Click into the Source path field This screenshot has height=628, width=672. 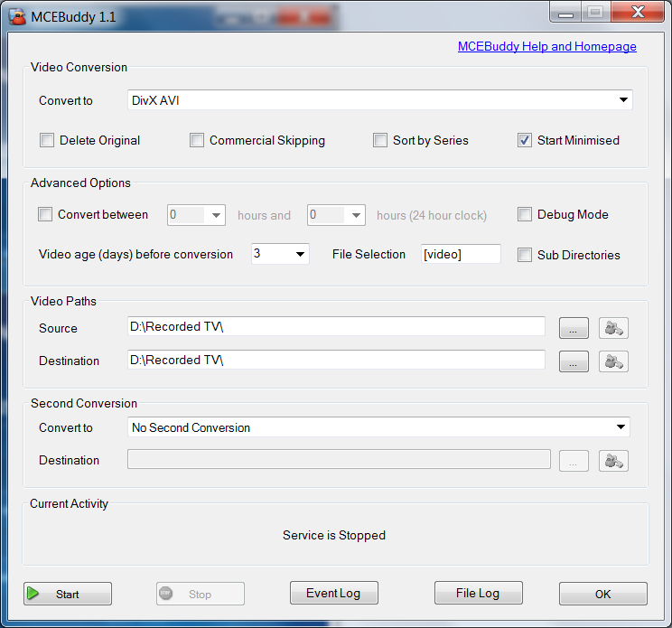336,326
